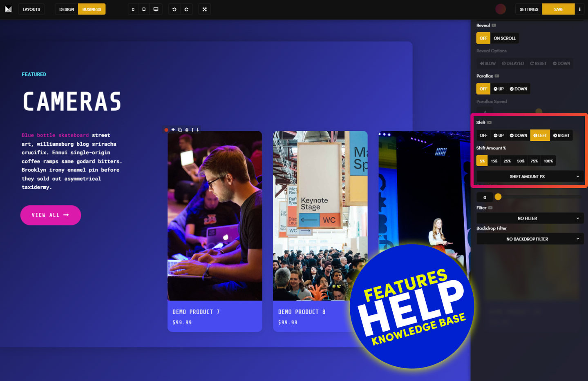Set Parallax direction to Up
This screenshot has width=588, height=381.
(499, 89)
